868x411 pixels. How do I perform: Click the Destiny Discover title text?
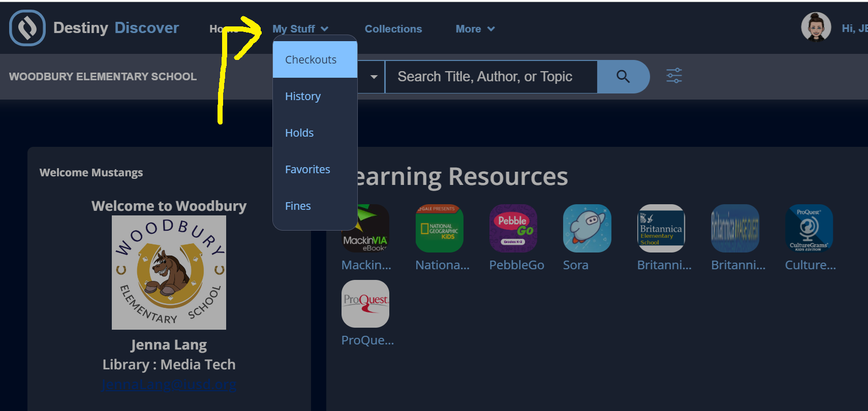point(116,28)
